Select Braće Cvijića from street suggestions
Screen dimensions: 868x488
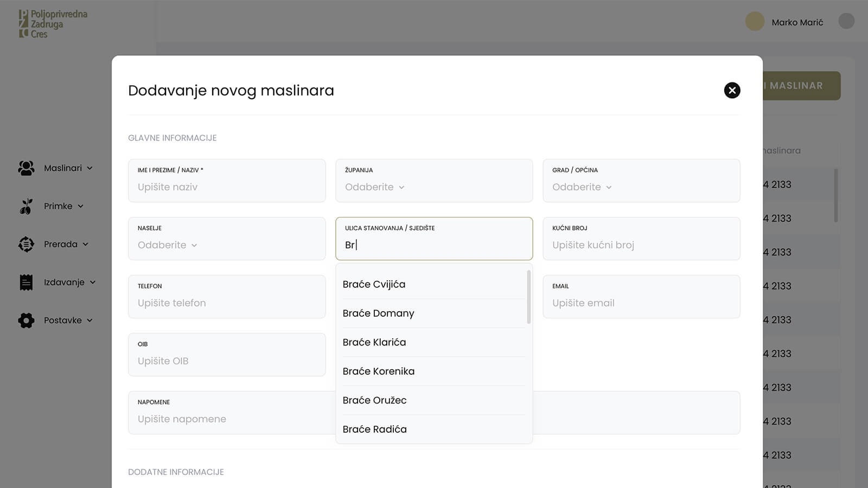(433, 284)
